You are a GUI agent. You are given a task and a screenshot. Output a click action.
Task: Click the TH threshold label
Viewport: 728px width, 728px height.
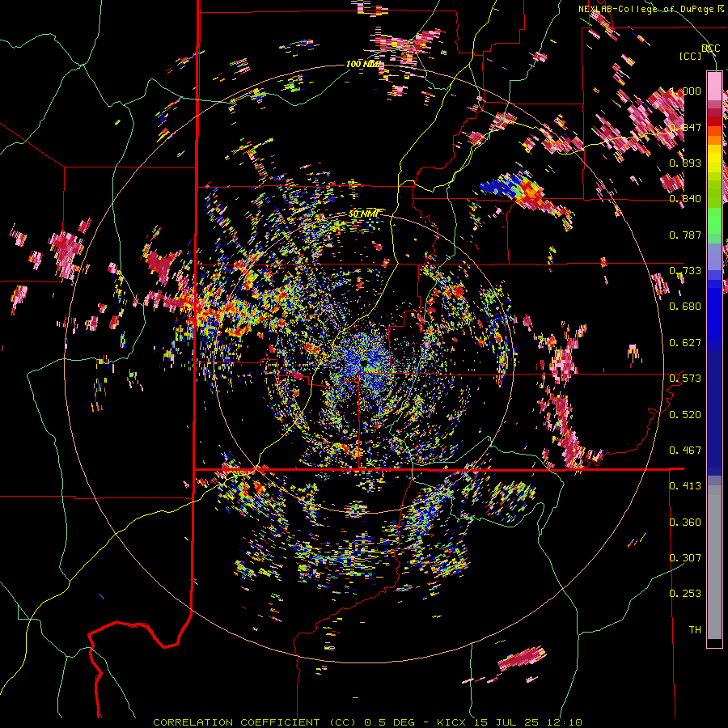[x=695, y=630]
